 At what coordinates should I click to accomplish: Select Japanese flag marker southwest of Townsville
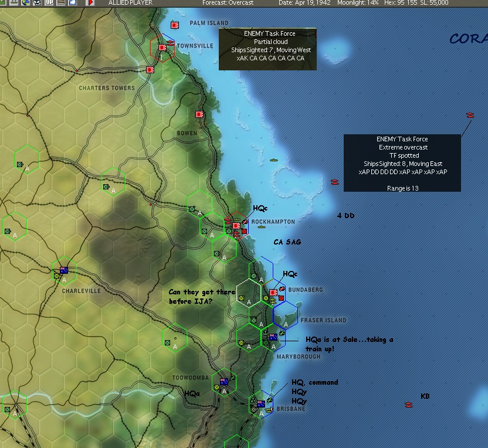pyautogui.click(x=150, y=70)
